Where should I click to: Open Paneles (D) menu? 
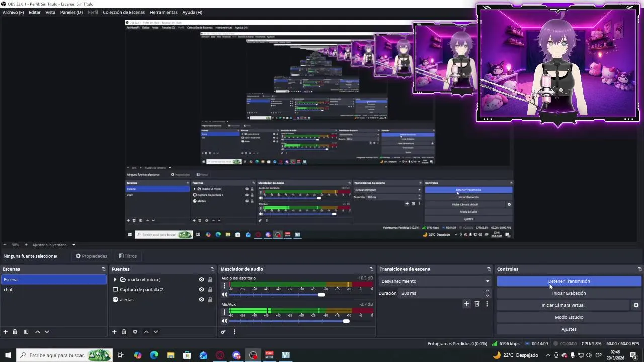pos(71,12)
